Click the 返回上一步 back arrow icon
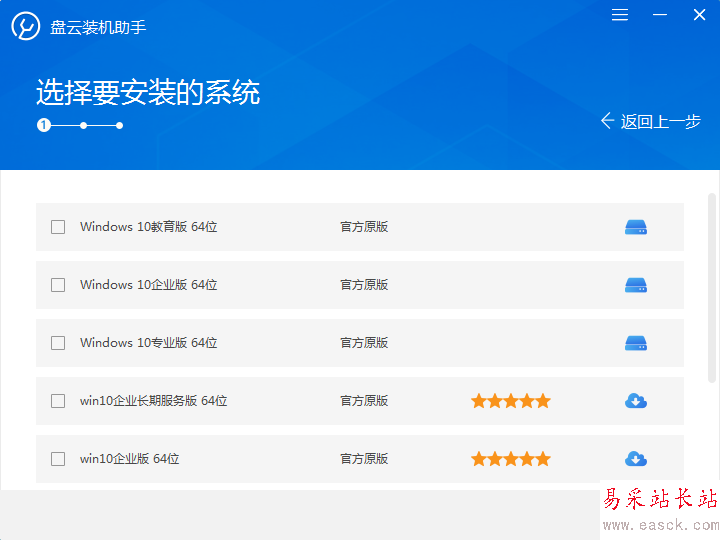Viewport: 720px width, 540px height. [x=607, y=121]
